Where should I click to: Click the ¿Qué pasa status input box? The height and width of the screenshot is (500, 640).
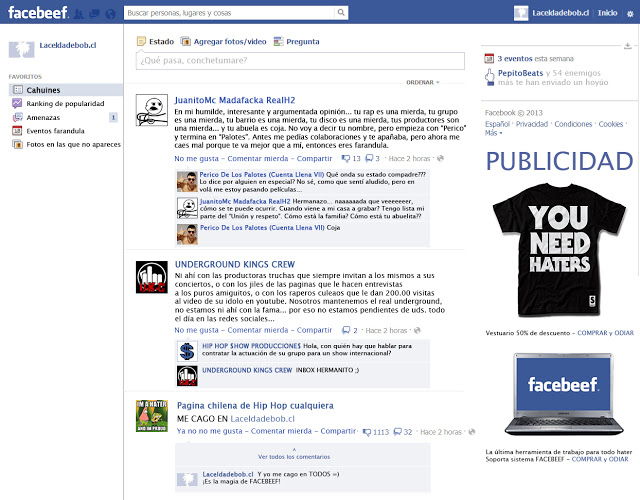click(x=300, y=60)
